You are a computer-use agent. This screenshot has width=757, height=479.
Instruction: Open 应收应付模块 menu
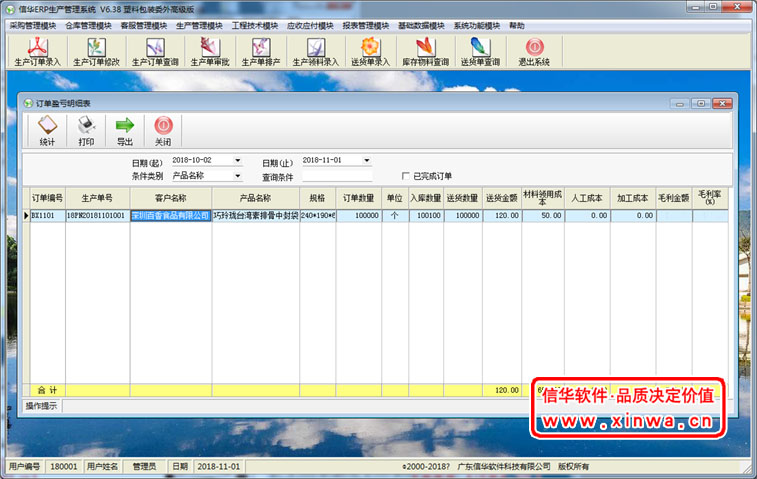(x=310, y=26)
